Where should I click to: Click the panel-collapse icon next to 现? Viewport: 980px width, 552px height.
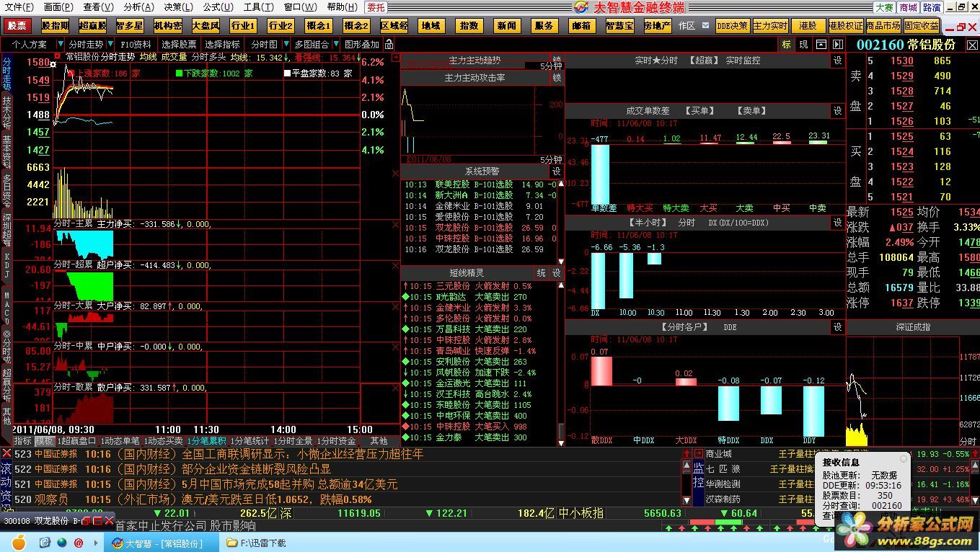tap(821, 45)
